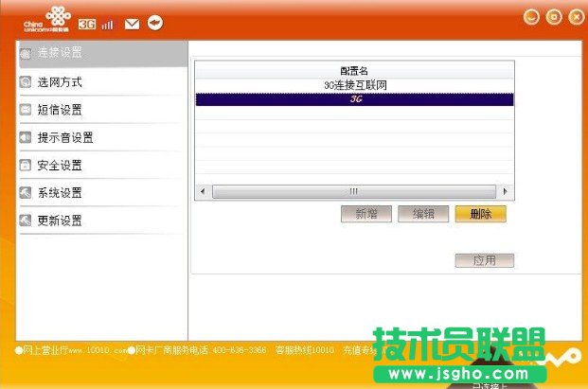Image resolution: width=588 pixels, height=389 pixels.
Task: Click the horizontal scrollbar right arrow
Action: pyautogui.click(x=505, y=191)
